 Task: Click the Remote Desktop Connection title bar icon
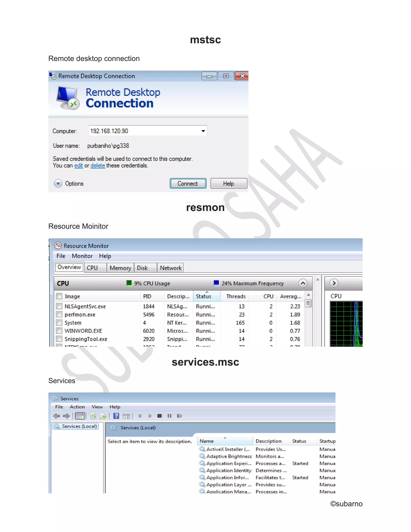pyautogui.click(x=53, y=76)
